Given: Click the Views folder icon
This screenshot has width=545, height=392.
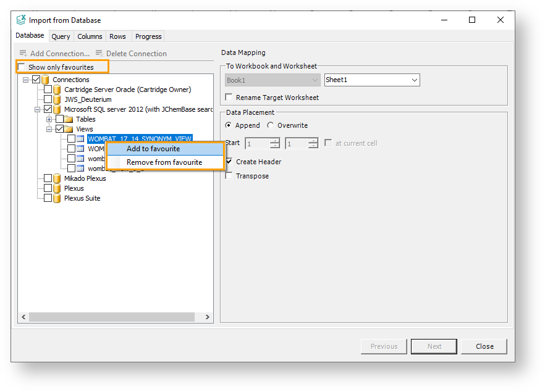Looking at the screenshot, I should click(69, 129).
